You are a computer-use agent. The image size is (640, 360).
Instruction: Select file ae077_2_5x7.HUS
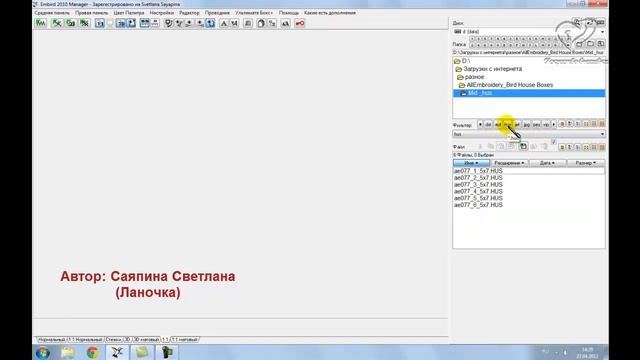point(478,178)
